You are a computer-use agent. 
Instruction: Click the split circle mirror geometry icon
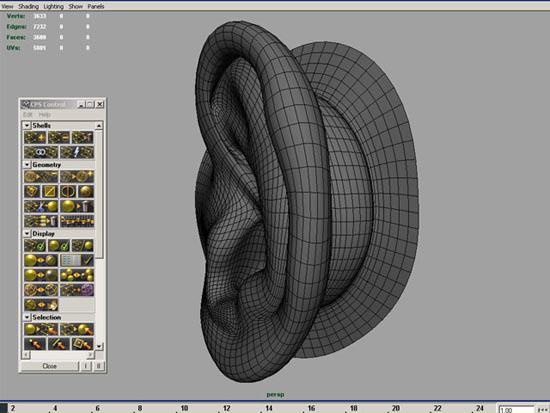click(x=67, y=191)
